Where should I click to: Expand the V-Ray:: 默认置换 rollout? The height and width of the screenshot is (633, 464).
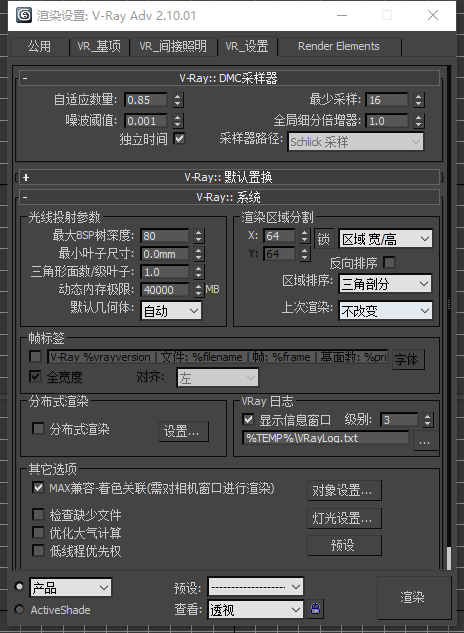229,177
